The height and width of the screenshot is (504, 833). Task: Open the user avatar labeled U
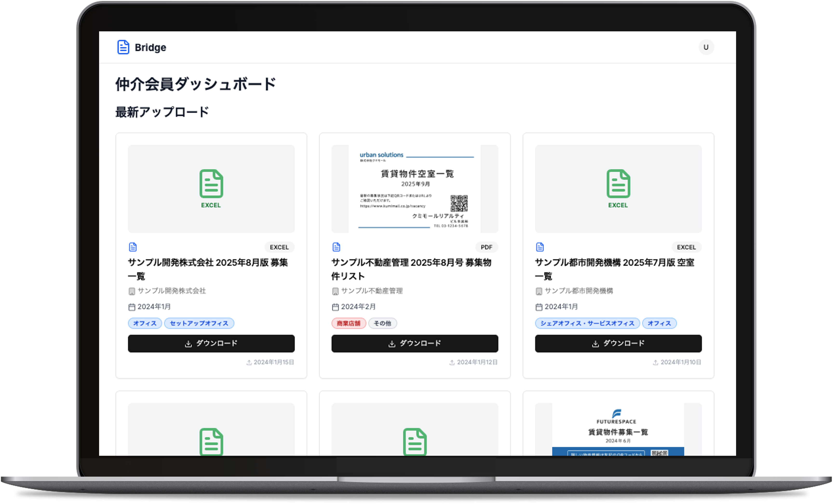(x=706, y=47)
